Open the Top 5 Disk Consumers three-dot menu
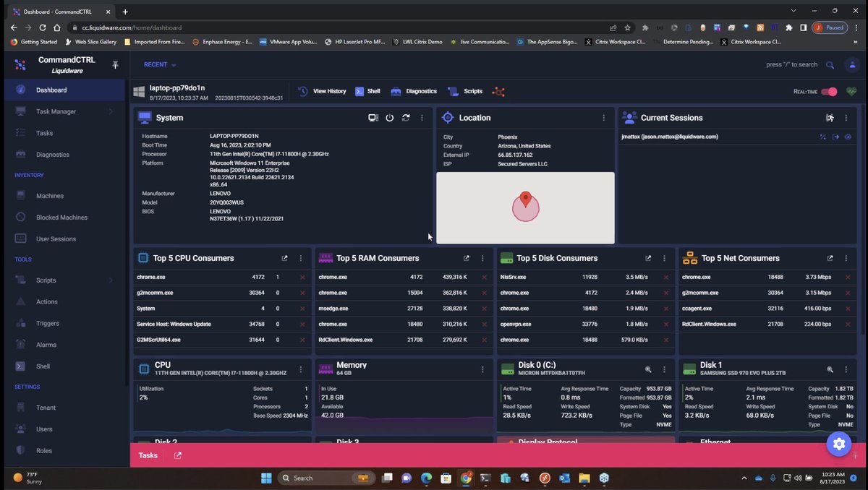The image size is (868, 490). coord(664,258)
